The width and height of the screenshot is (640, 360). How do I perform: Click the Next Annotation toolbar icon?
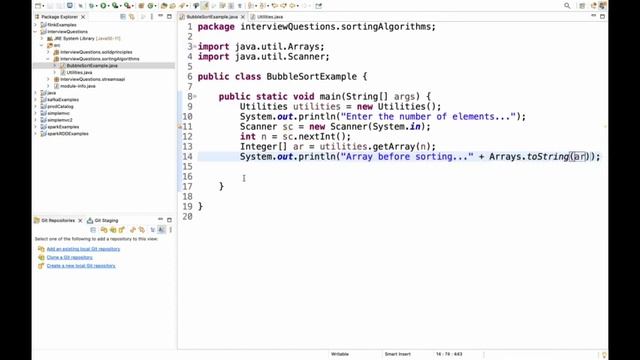tap(251, 6)
